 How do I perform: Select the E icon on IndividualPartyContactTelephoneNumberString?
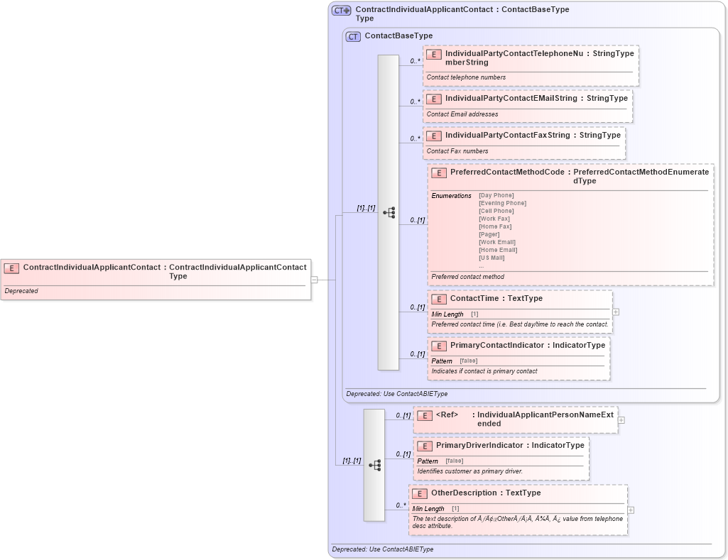tap(433, 53)
